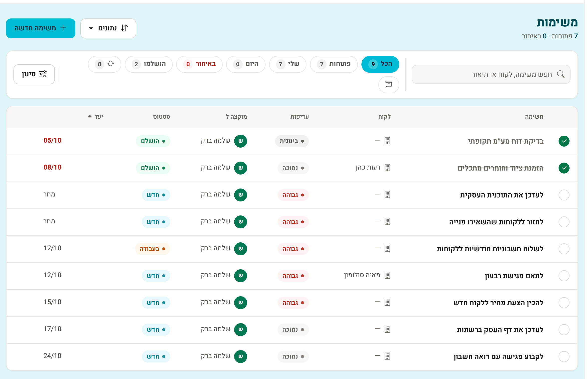The width and height of the screenshot is (588, 379).
Task: Open priority בינונית badge on בדיקת דוח row
Action: point(292,141)
